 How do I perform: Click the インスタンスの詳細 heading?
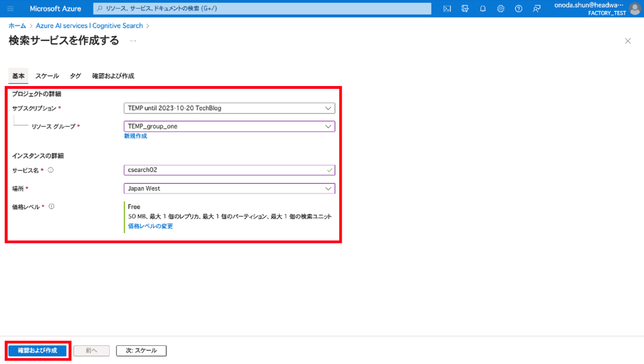tap(38, 156)
